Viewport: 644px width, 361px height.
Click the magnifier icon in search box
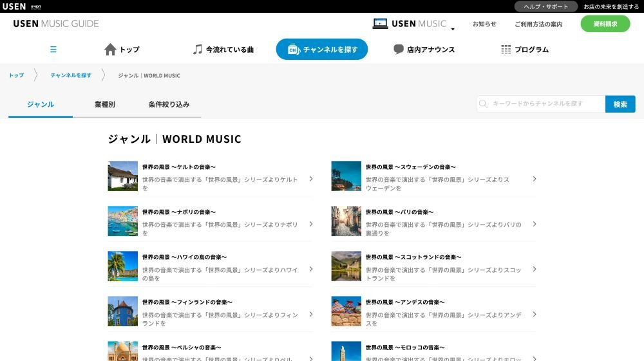(483, 104)
